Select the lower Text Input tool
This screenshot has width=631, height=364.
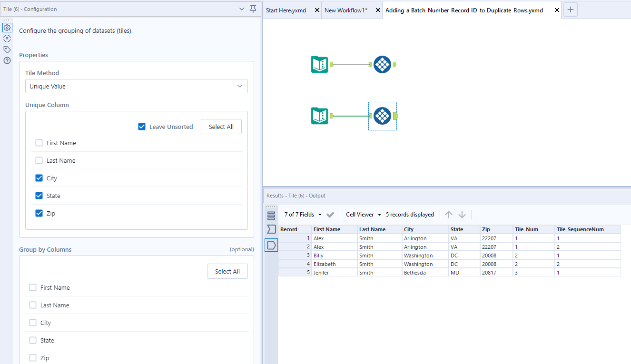319,116
